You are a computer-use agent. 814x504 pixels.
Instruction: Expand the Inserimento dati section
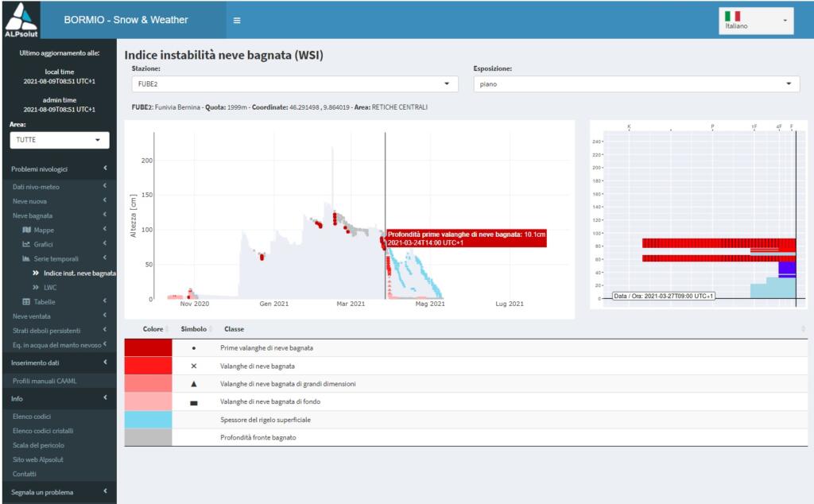pyautogui.click(x=59, y=362)
